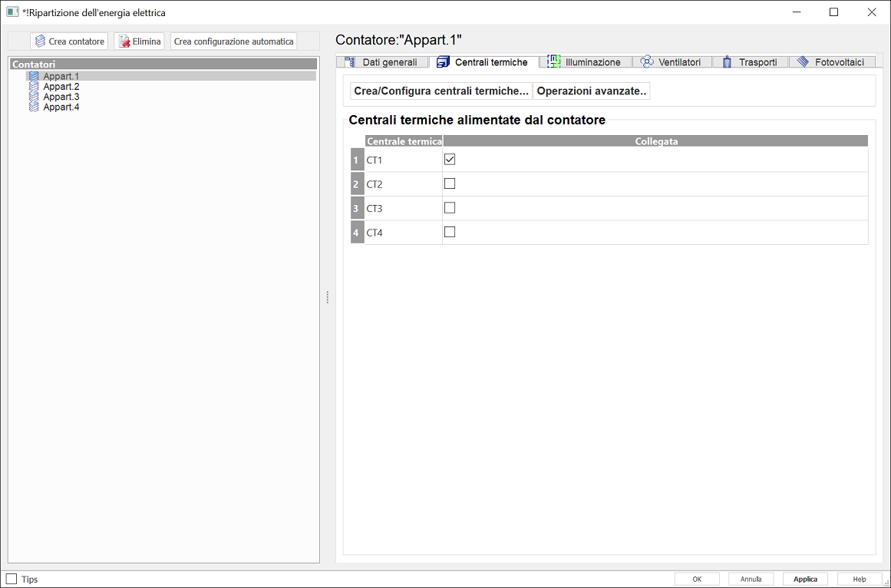Click the Illuminazione tab icon

point(554,61)
